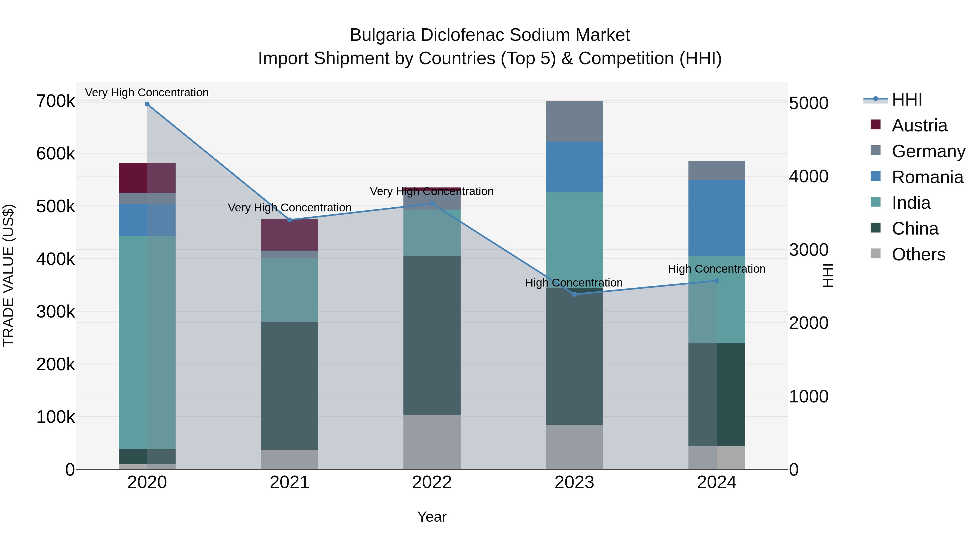Viewport: 980px width, 551px height.
Task: Click the 2024 Germany bar segment
Action: click(x=717, y=171)
